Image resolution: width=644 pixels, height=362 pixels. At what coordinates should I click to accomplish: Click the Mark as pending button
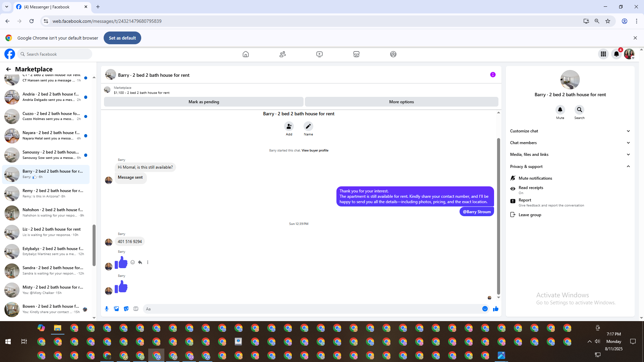pos(204,102)
